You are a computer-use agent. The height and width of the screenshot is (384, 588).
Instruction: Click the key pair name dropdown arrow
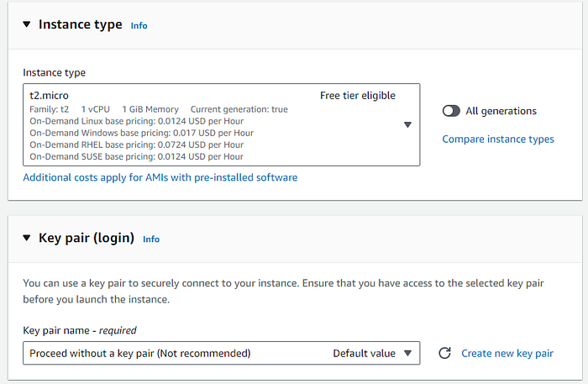point(407,353)
